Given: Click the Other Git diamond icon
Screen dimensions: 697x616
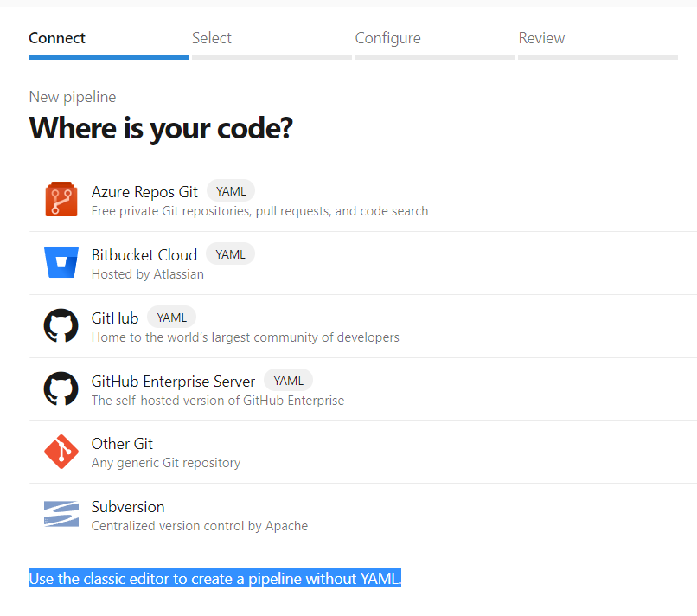Looking at the screenshot, I should [x=61, y=452].
